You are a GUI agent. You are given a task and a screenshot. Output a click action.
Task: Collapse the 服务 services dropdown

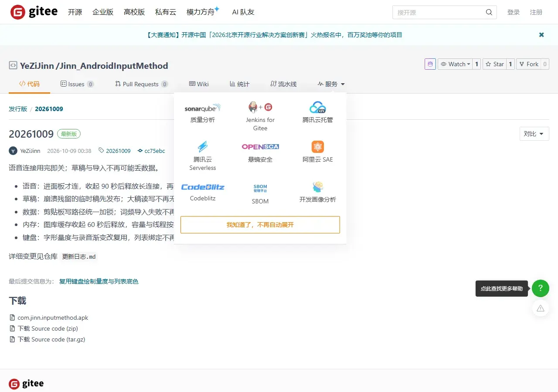(x=331, y=84)
